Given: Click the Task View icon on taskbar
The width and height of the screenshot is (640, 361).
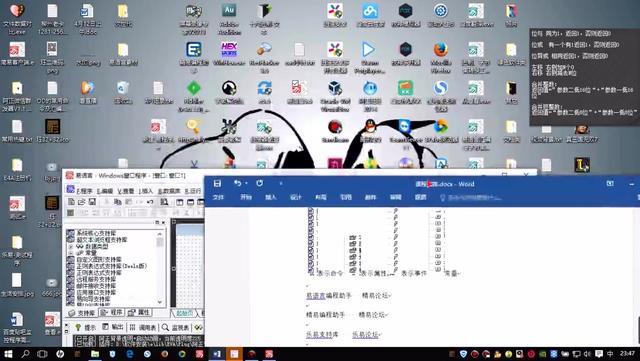Looking at the screenshot, I should pyautogui.click(x=42, y=354).
